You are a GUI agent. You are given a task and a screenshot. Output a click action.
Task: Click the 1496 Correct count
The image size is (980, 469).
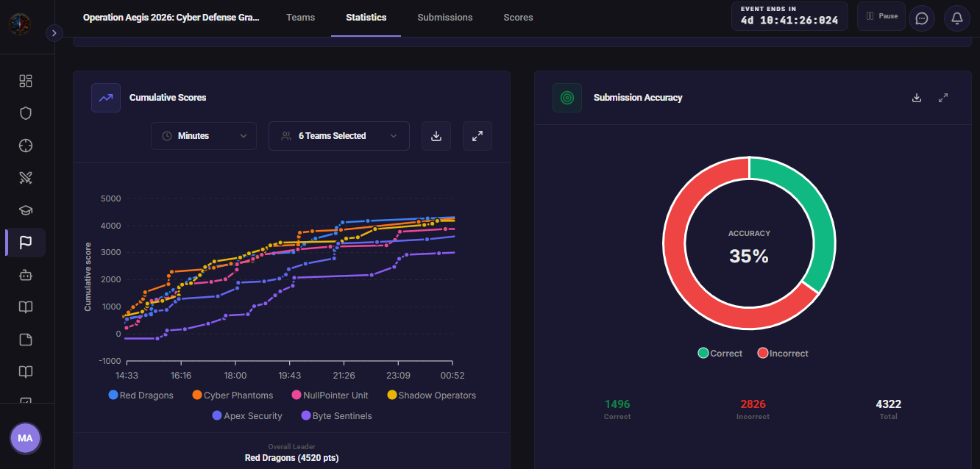(x=617, y=404)
